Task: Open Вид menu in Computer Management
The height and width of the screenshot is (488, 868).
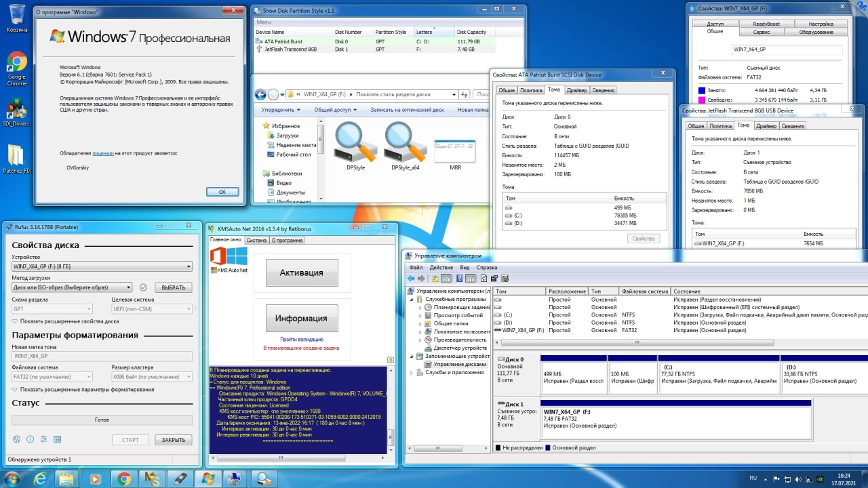Action: [x=465, y=268]
